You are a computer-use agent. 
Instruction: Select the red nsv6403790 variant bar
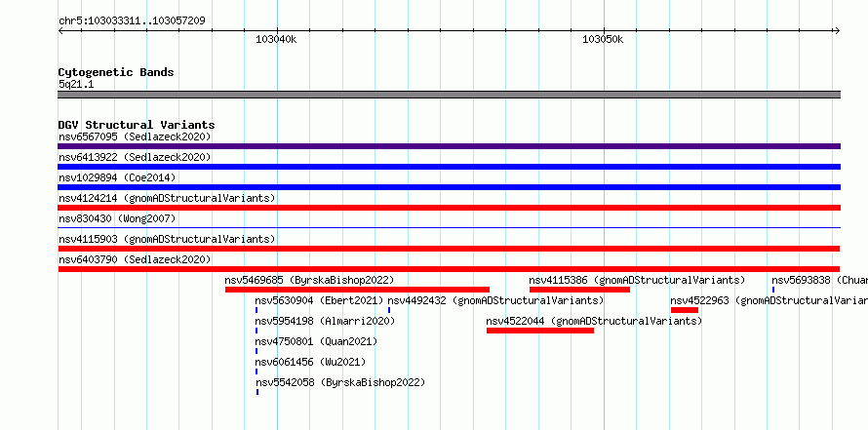point(449,269)
